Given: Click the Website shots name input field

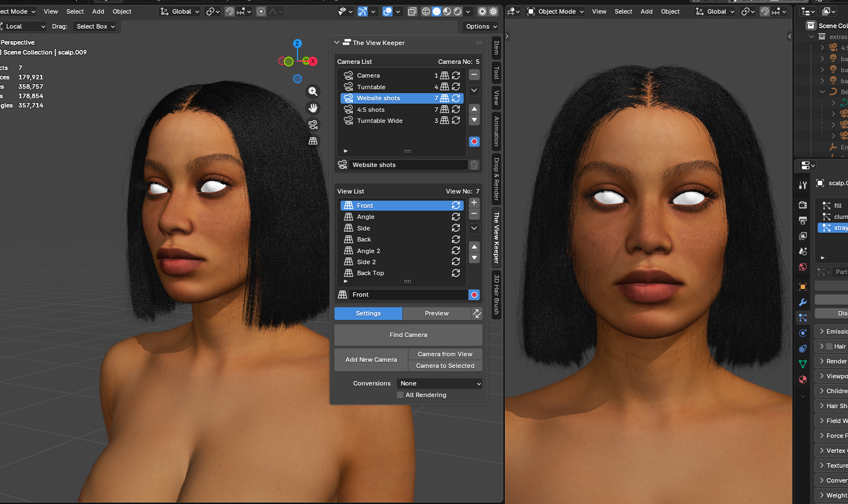Looking at the screenshot, I should tap(408, 164).
